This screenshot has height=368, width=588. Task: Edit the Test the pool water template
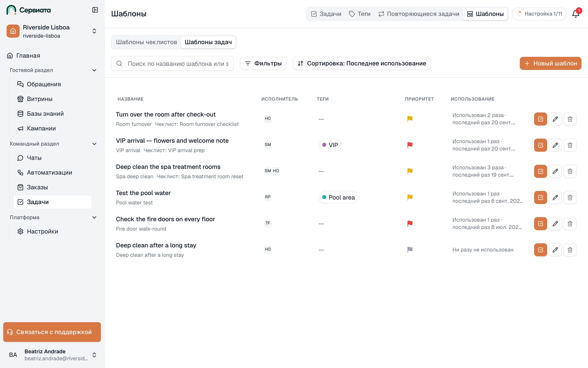point(555,197)
